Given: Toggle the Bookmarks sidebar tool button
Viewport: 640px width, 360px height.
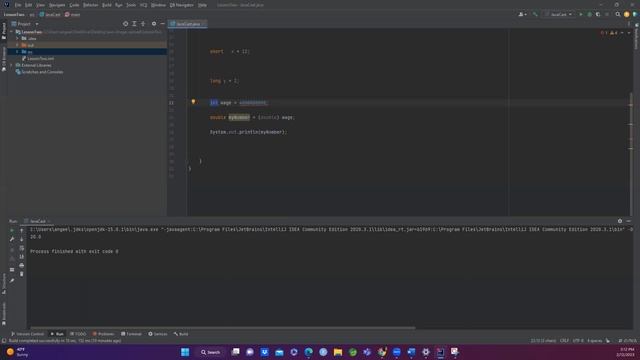Looking at the screenshot, I should tap(4, 314).
